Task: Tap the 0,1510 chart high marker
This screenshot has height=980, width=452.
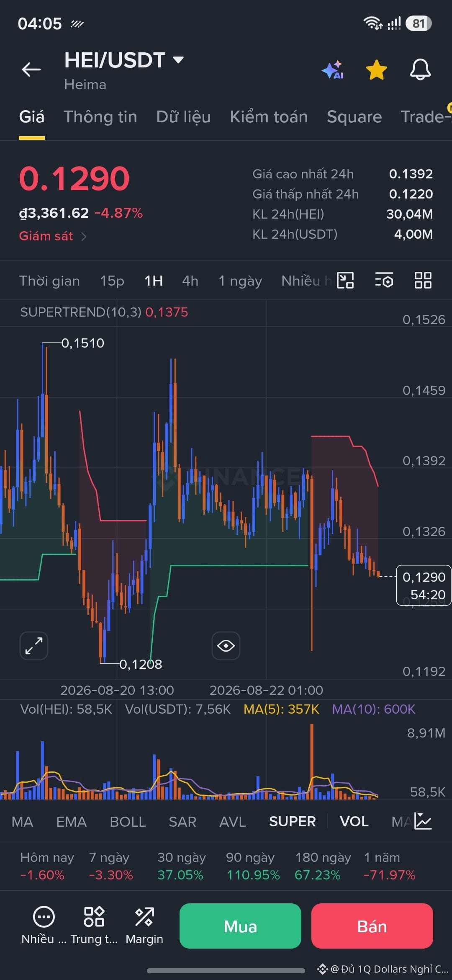Action: 83,343
